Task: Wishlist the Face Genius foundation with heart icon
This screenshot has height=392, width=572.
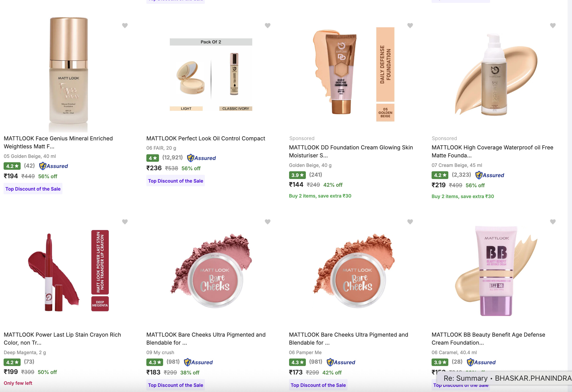Action: coord(125,25)
